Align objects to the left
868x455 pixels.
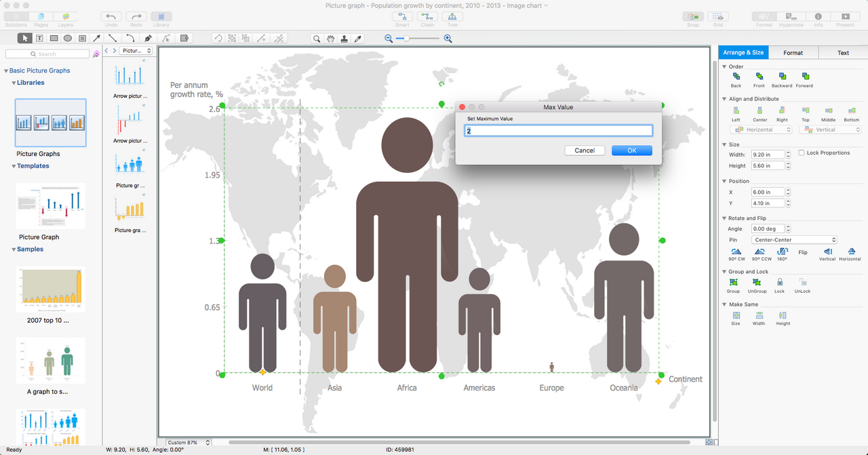coord(736,111)
